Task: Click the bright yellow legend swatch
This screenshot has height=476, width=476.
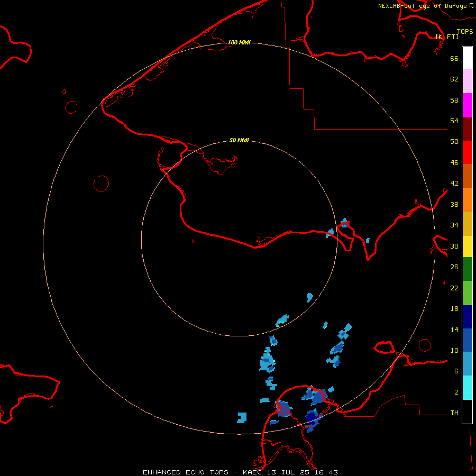Action: click(x=467, y=246)
